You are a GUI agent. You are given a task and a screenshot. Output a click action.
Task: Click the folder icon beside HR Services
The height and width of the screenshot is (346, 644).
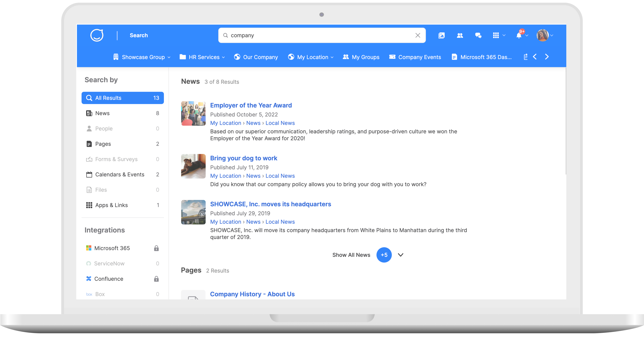click(183, 57)
